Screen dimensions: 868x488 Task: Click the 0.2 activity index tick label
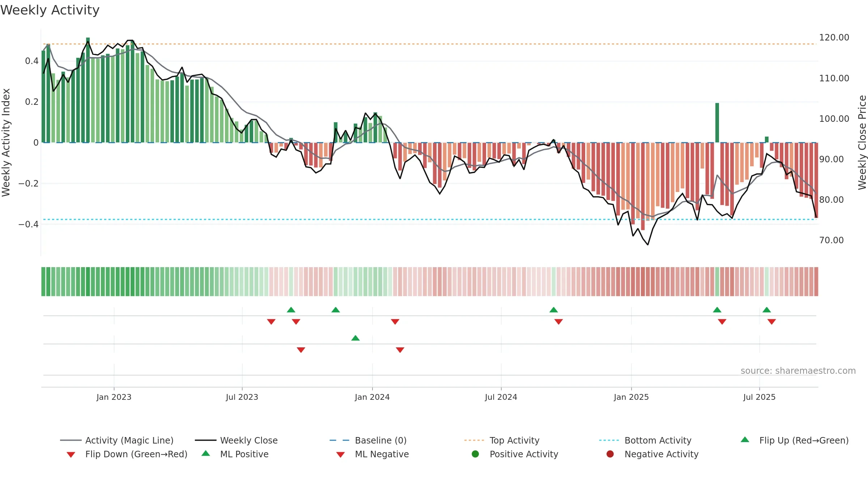tap(32, 102)
